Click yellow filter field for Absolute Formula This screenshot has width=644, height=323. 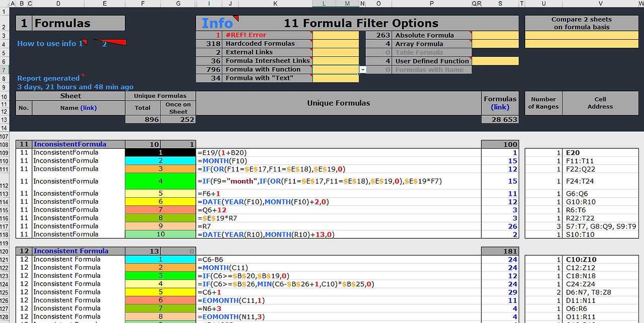(495, 35)
